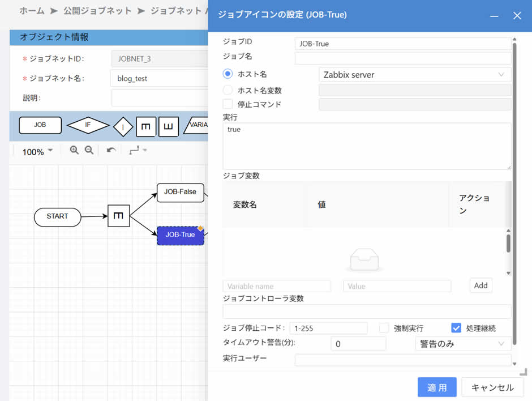Expand the 警告のみ timeout action dropdown
Image resolution: width=532 pixels, height=401 pixels.
462,344
